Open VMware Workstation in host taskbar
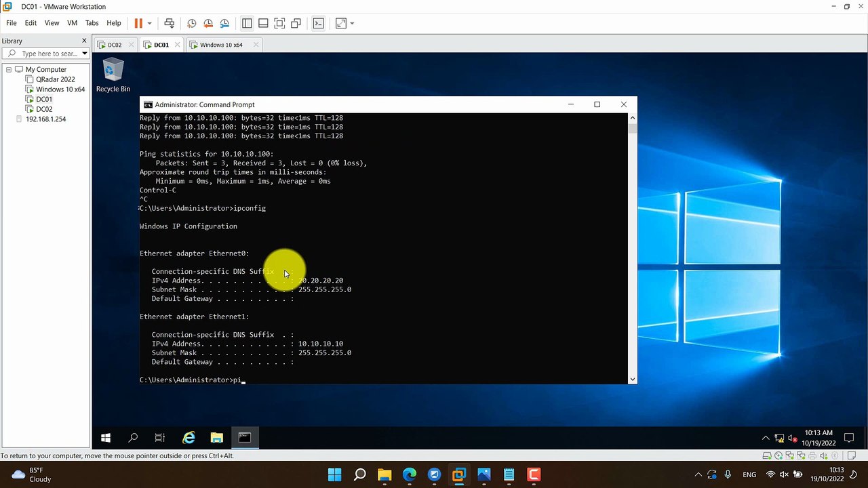 pos(459,474)
